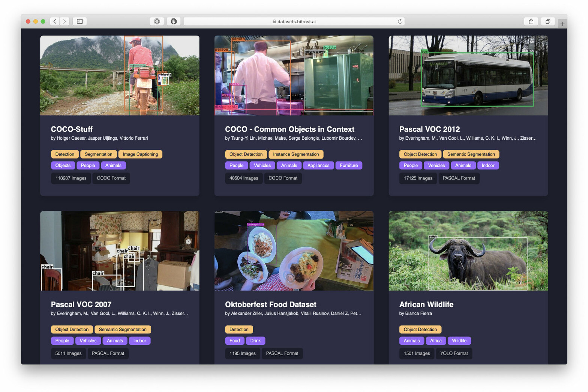Viewport: 588px width, 392px height.
Task: Click the Safari forward navigation arrow
Action: point(64,21)
